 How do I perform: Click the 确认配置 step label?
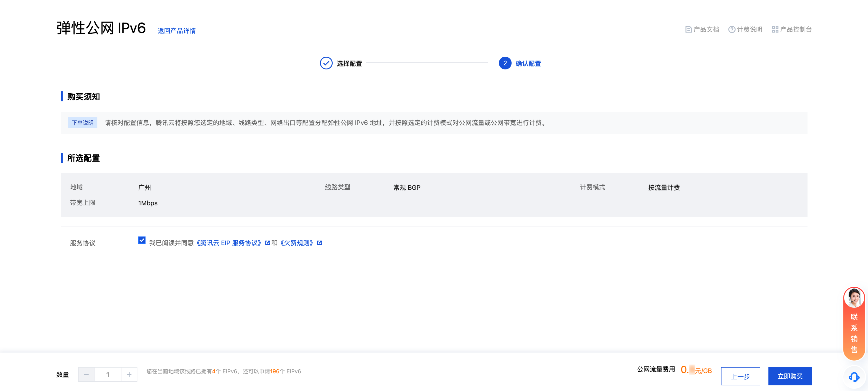click(528, 63)
